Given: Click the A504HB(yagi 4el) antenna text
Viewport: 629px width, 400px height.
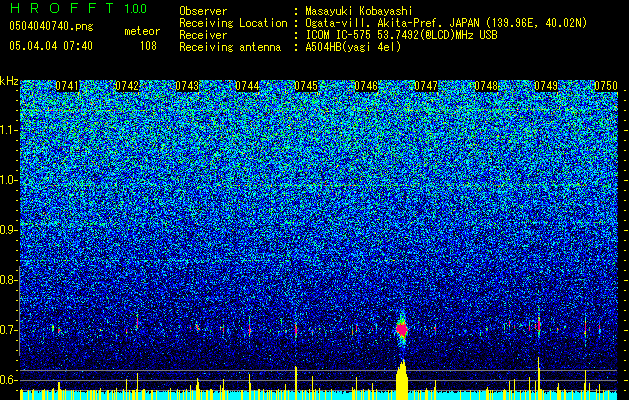Looking at the screenshot, I should [x=353, y=47].
